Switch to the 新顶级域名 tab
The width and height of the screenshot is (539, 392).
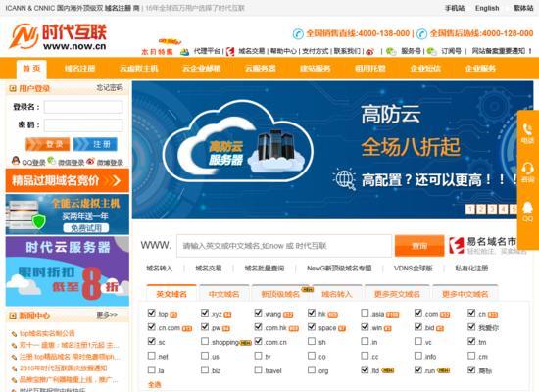pyautogui.click(x=280, y=294)
